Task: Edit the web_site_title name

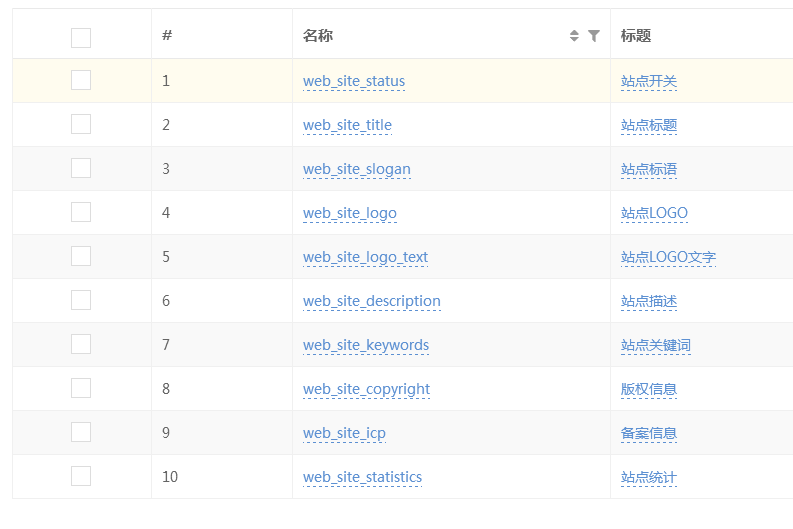Action: pyautogui.click(x=347, y=125)
